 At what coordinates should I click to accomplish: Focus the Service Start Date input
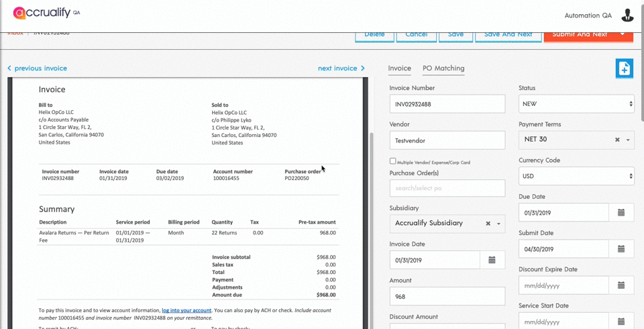pos(563,322)
